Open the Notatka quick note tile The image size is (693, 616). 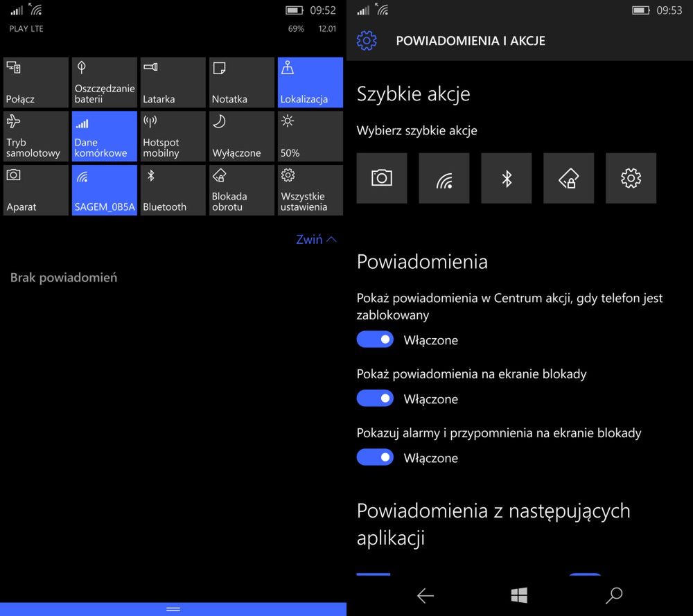click(x=241, y=82)
